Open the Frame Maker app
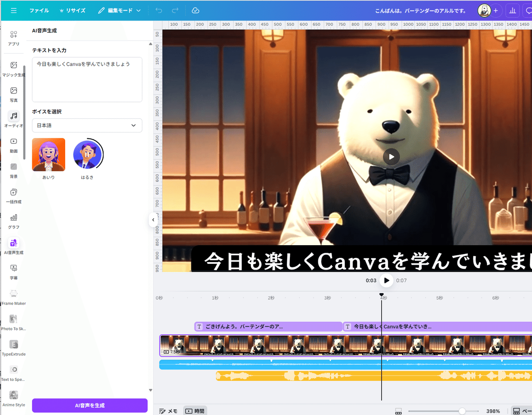Screen dimensions: 532x415 pos(14,297)
